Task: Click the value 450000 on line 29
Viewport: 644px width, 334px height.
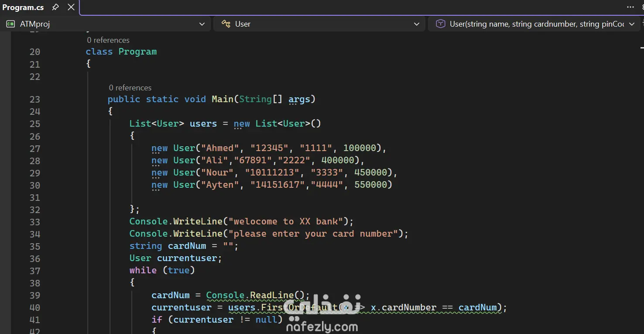Action: click(x=370, y=172)
